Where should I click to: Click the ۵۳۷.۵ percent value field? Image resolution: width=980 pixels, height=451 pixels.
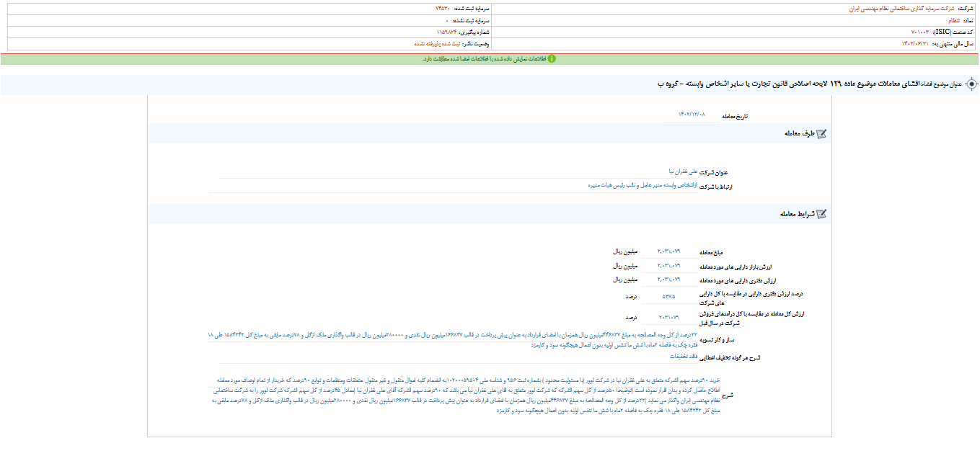tap(668, 296)
